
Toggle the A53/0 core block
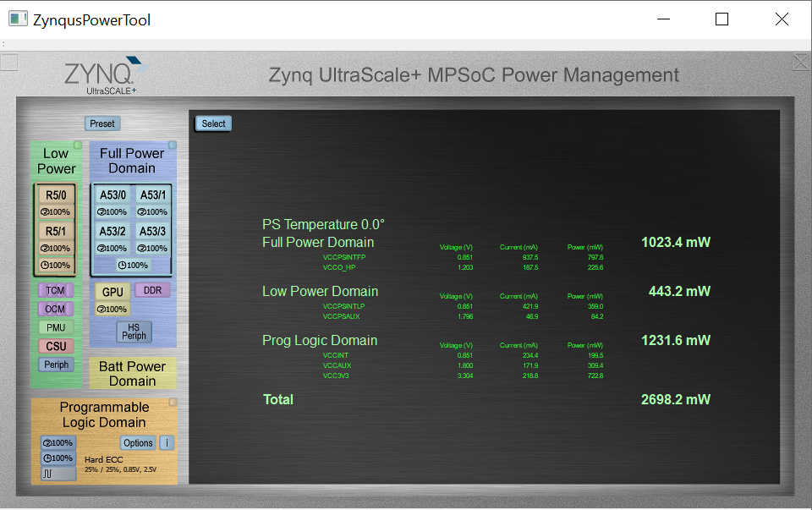[x=112, y=195]
